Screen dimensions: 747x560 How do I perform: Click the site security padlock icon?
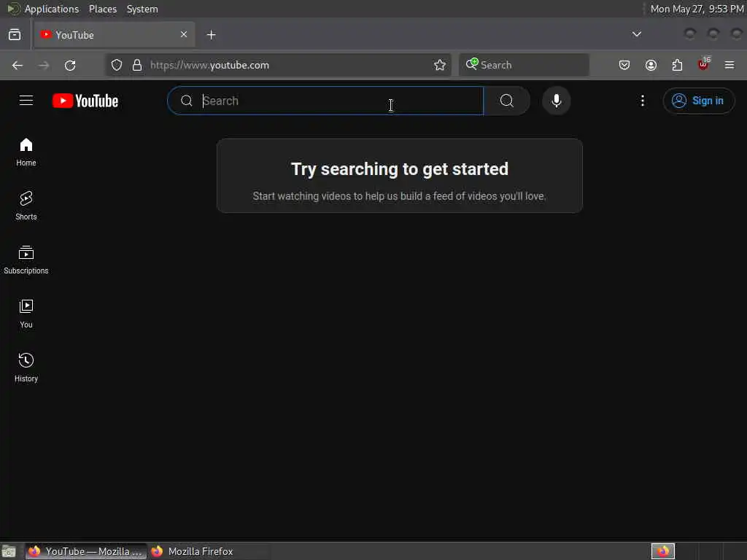[x=137, y=65]
